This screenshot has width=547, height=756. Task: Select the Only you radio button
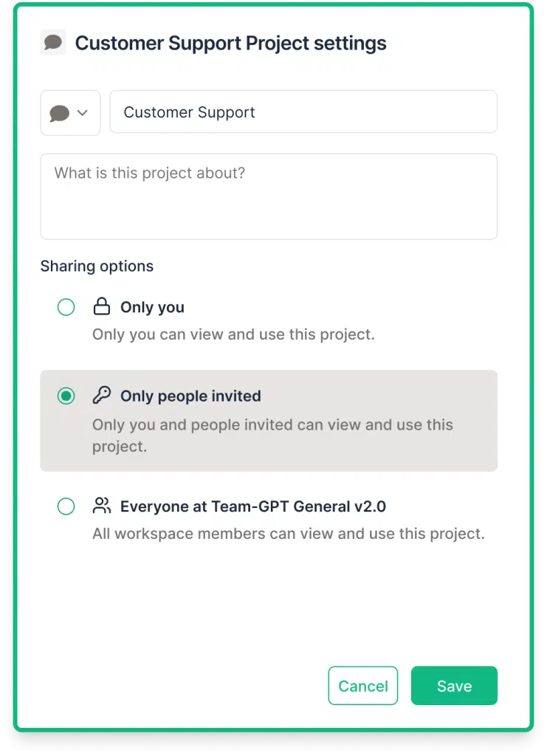click(66, 306)
